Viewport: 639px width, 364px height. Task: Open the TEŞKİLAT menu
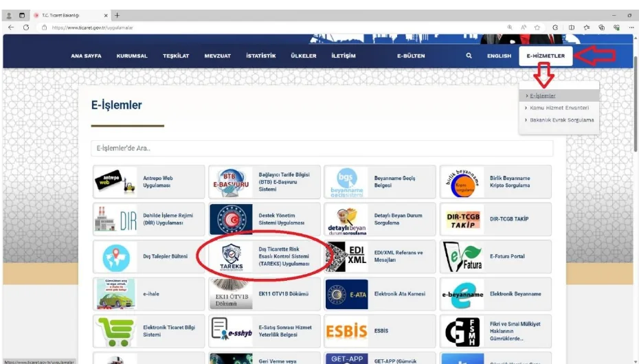coord(176,56)
